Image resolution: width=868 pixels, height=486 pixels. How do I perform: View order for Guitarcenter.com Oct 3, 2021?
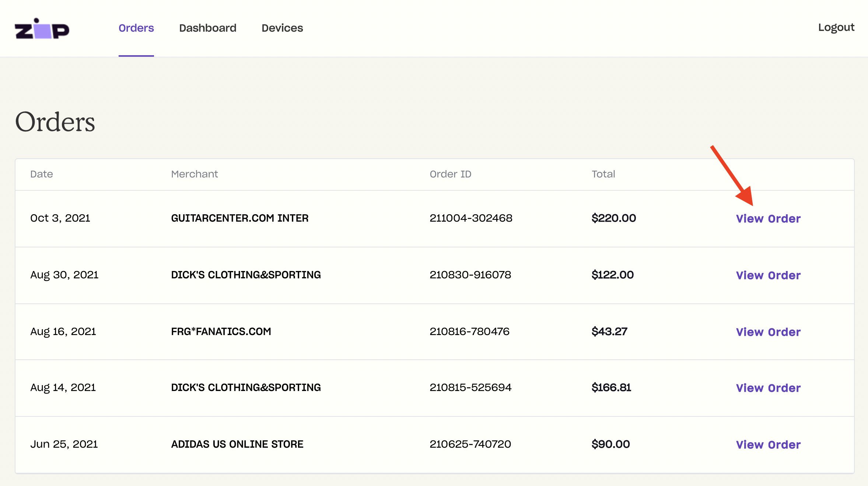(x=768, y=219)
